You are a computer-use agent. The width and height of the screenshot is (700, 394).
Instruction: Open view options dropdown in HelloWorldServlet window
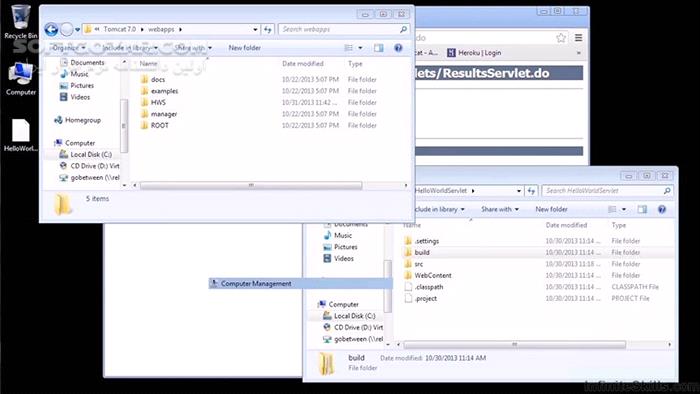624,209
